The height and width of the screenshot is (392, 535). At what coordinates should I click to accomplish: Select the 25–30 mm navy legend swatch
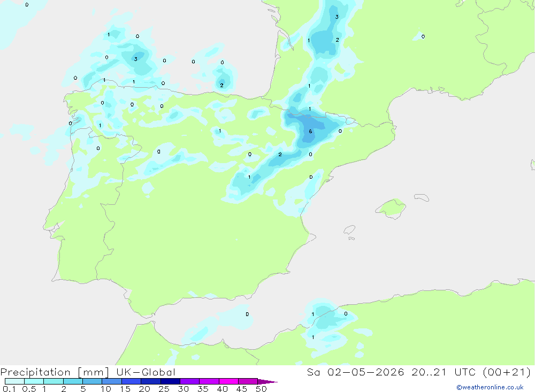[170, 381]
